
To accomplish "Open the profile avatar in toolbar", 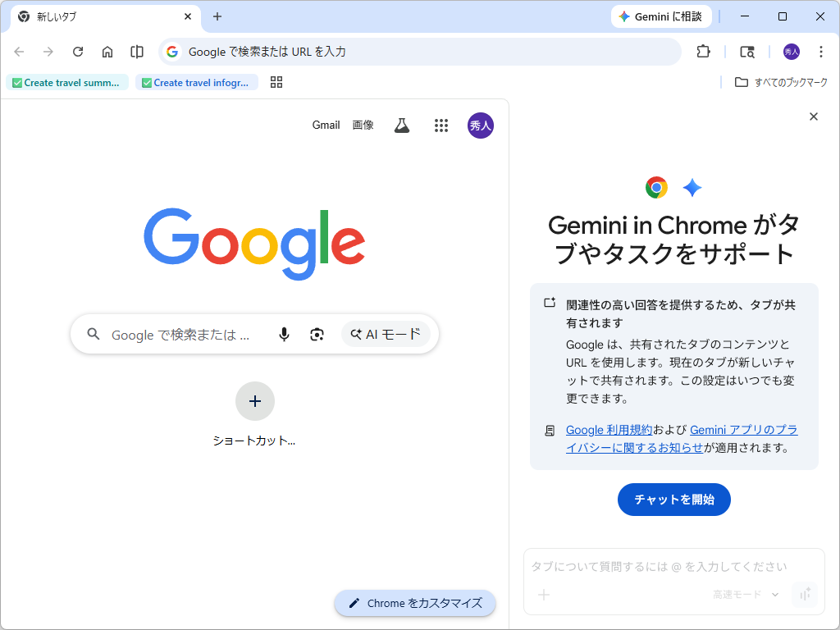I will (792, 52).
